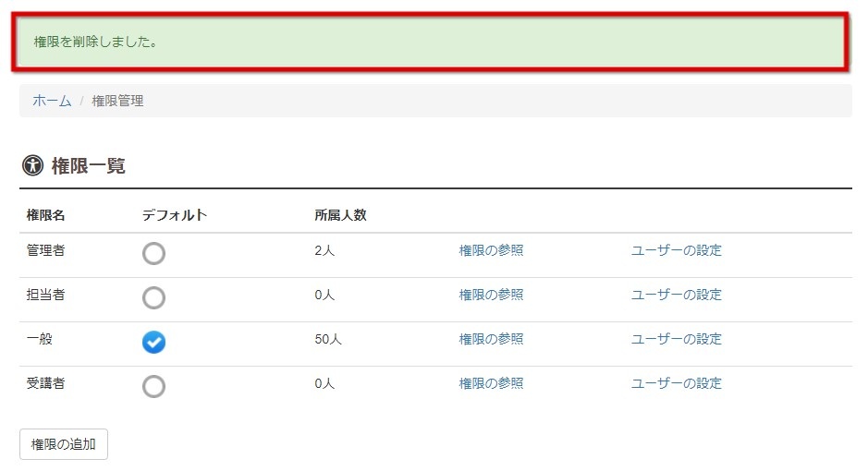Open ユーザーの設定 for 受講者
Image resolution: width=868 pixels, height=471 pixels.
(x=677, y=383)
